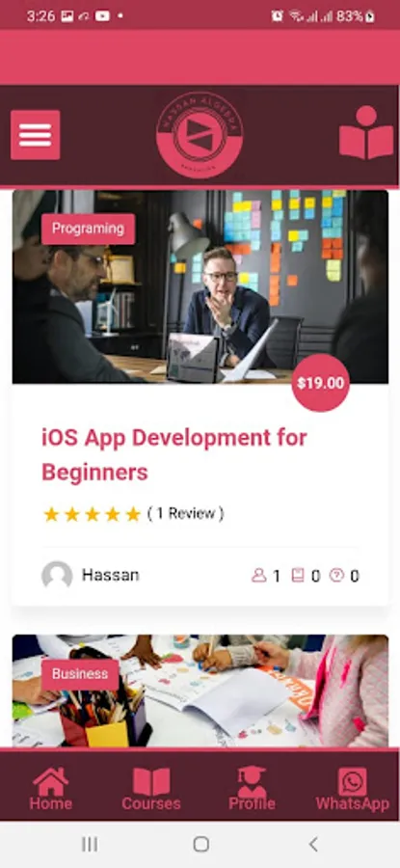Click the lessons count icon
The image size is (400, 868).
298,576
